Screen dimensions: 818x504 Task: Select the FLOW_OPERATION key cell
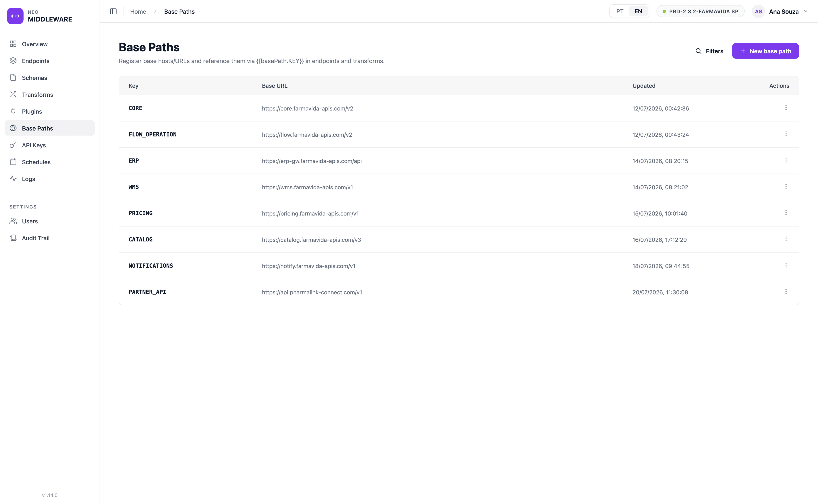[152, 134]
